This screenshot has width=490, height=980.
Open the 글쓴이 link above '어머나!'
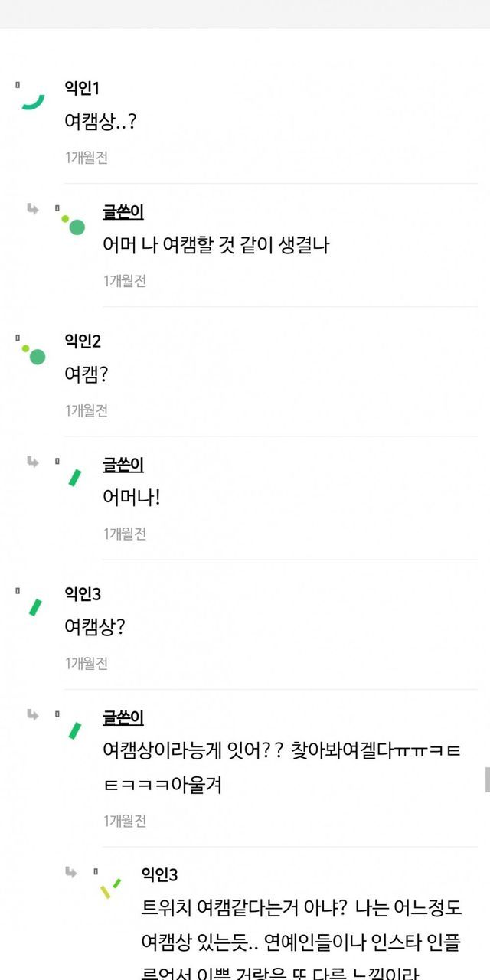coord(123,464)
